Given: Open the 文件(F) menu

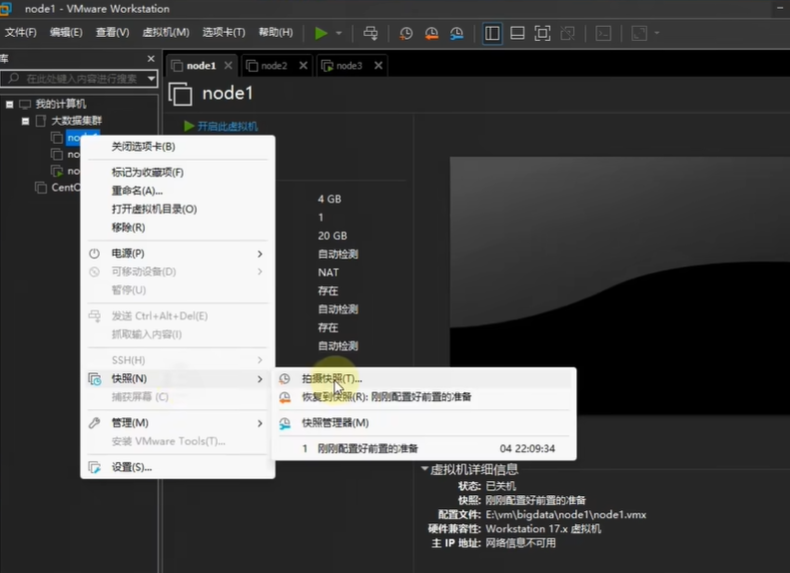Looking at the screenshot, I should tap(21, 33).
